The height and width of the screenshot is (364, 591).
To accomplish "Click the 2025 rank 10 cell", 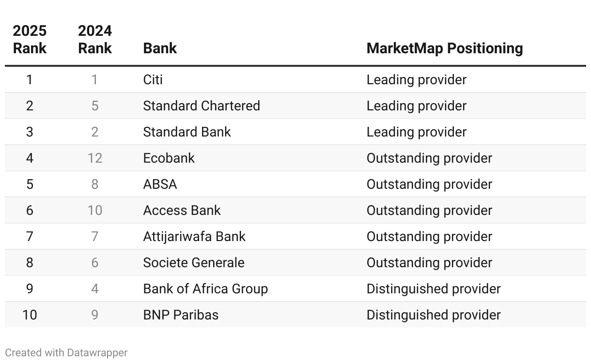I will (30, 315).
